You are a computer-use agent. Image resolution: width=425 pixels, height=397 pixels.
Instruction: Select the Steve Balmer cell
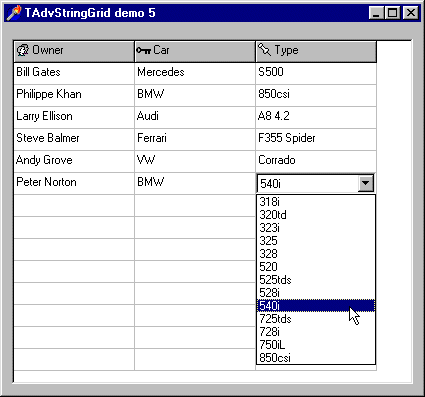pyautogui.click(x=74, y=139)
